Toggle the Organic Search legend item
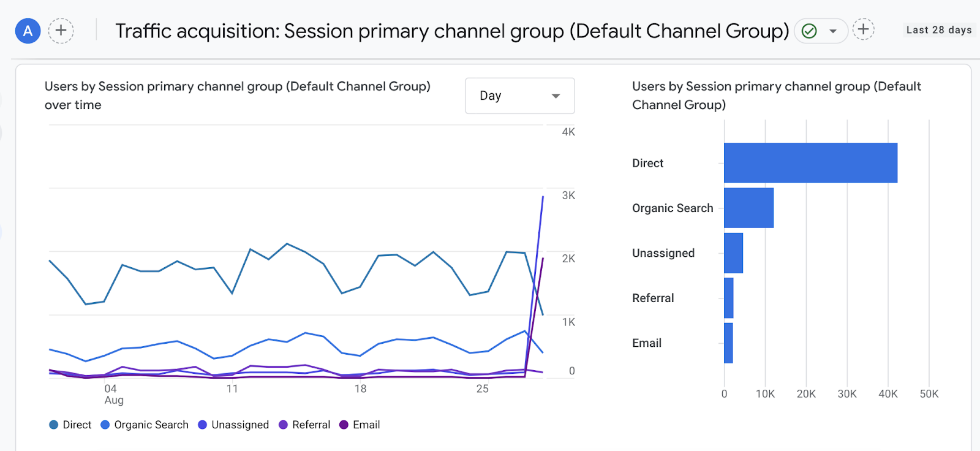Screen dimensions: 980x451 tap(145, 425)
